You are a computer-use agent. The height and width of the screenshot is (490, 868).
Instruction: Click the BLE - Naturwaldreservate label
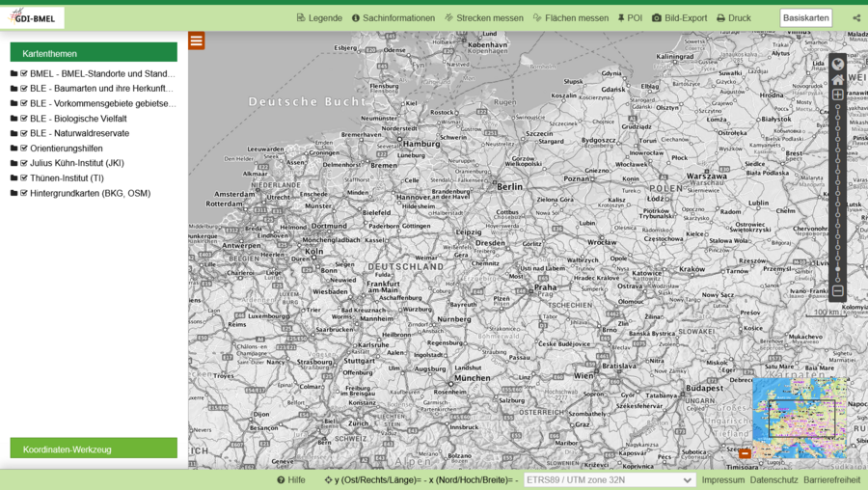tap(79, 133)
